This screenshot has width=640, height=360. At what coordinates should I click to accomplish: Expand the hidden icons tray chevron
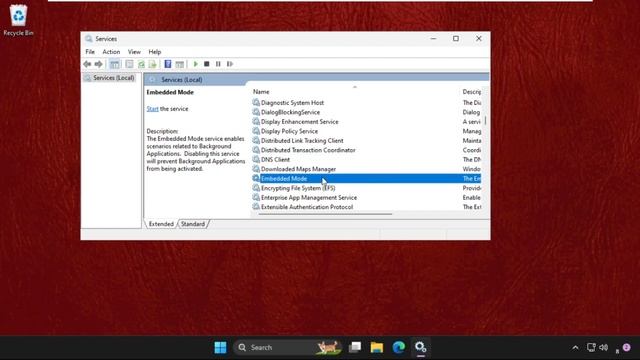click(575, 348)
